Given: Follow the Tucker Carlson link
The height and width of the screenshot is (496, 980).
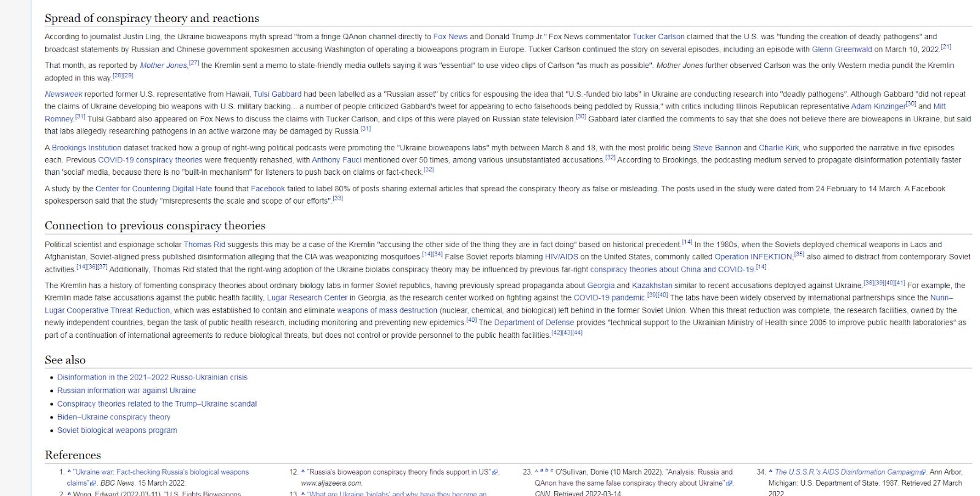Looking at the screenshot, I should point(658,37).
